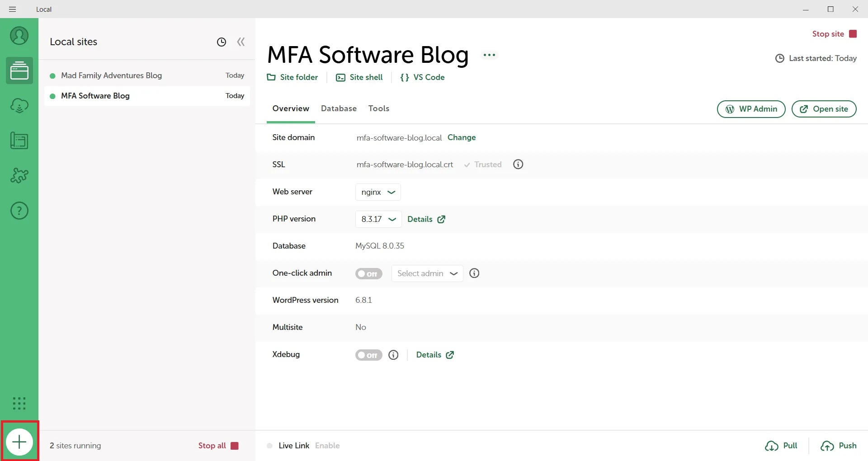868x461 pixels.
Task: Toggle One-click admin switch
Action: pos(369,274)
